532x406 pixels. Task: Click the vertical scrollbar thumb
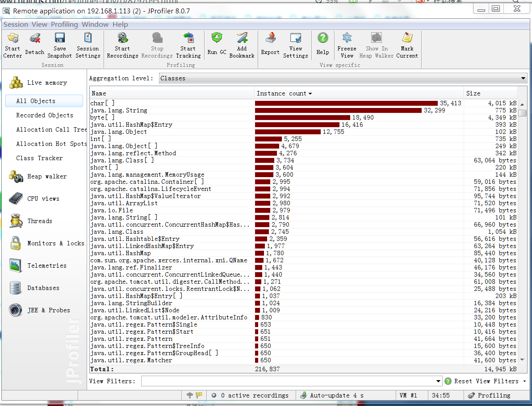(x=523, y=113)
